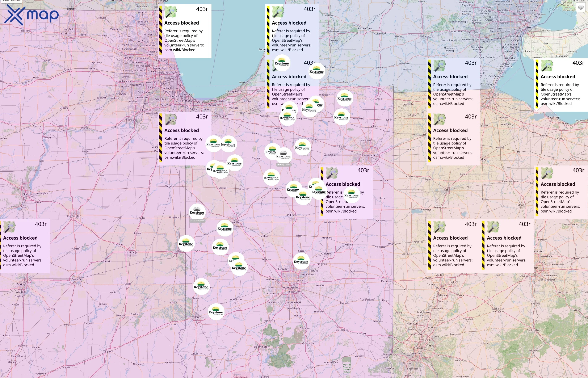Viewport: 588px width, 378px height.
Task: Click the Logansport city label
Action: pos(275,189)
